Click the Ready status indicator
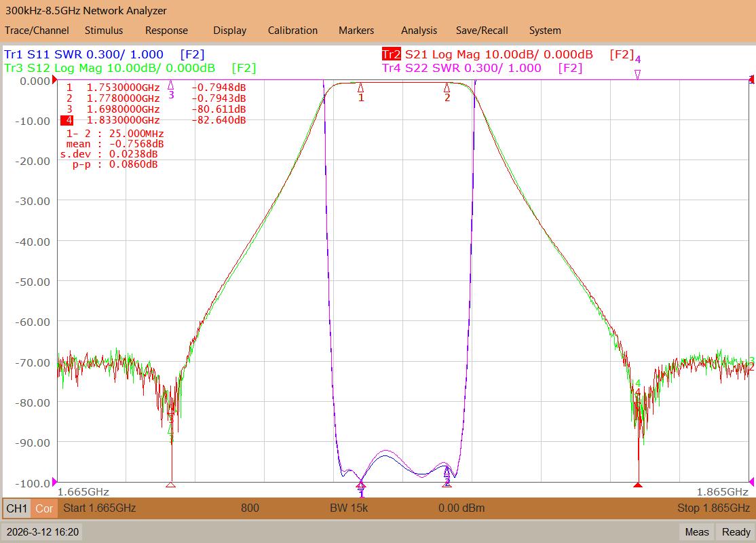This screenshot has height=543, width=756. point(736,532)
